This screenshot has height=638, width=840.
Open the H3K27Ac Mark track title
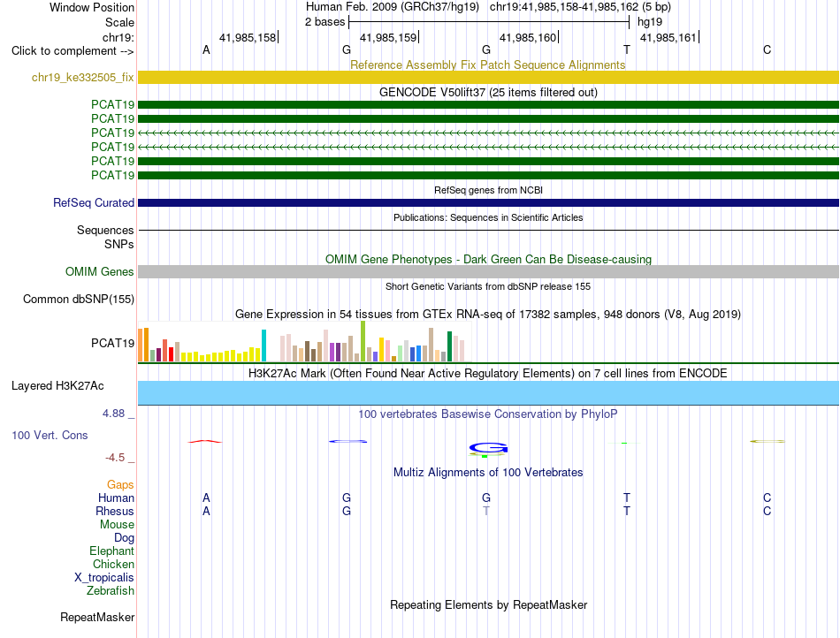tap(488, 373)
